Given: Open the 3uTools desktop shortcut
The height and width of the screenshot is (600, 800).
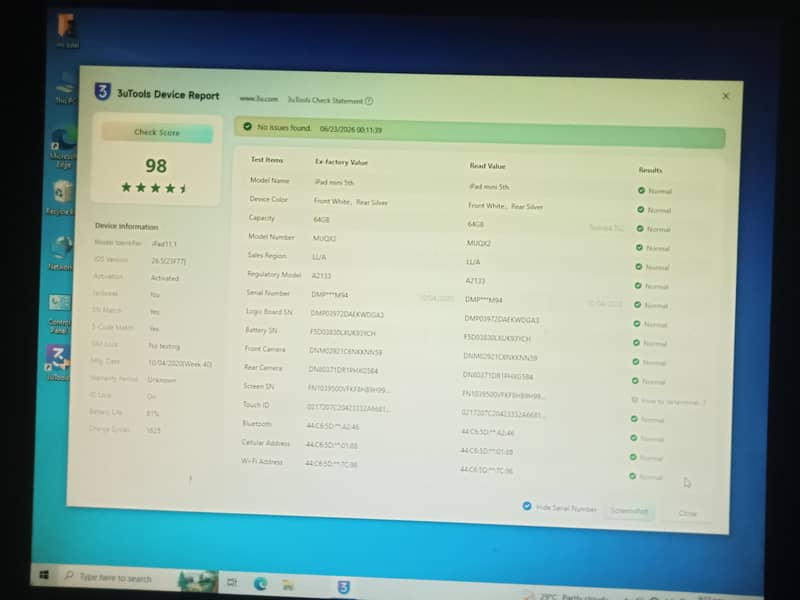Looking at the screenshot, I should point(58,363).
